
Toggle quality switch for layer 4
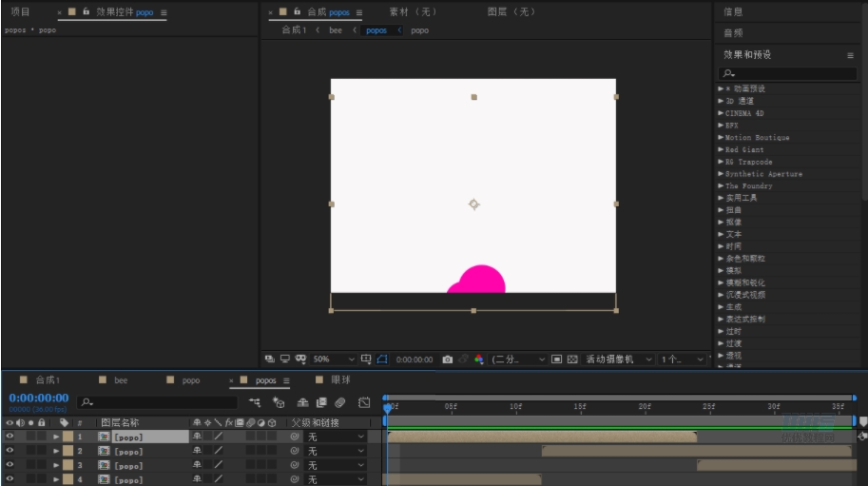219,480
